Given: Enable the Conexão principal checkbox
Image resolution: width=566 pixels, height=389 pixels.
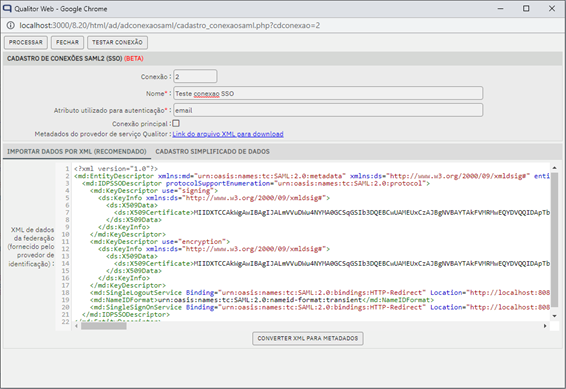Looking at the screenshot, I should 176,123.
